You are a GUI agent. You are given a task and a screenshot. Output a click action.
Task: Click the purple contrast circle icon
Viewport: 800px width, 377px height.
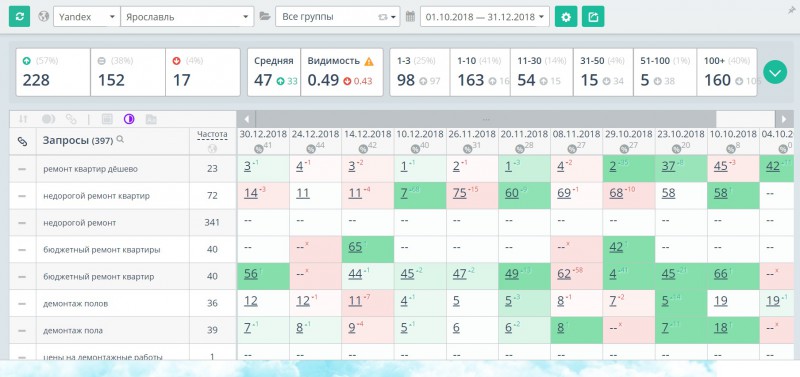(x=129, y=119)
